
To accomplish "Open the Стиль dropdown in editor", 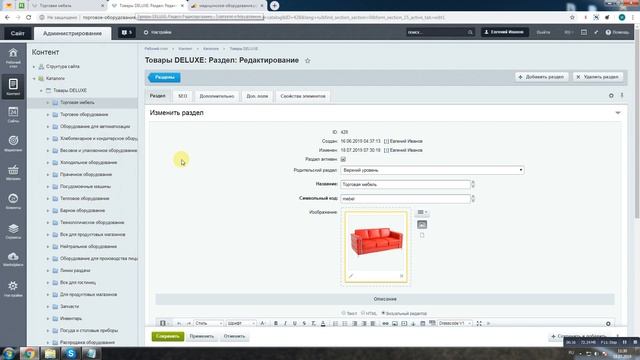I will click(x=208, y=323).
